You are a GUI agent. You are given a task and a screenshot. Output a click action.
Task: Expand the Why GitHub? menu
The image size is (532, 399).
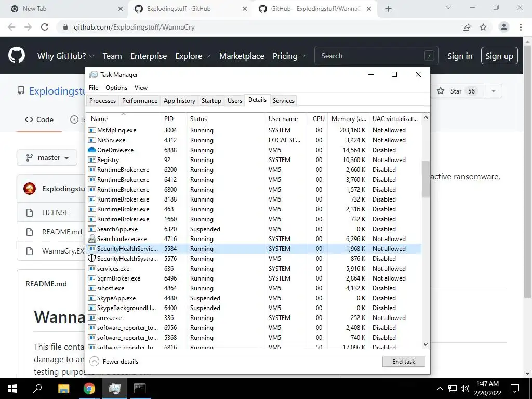[65, 56]
